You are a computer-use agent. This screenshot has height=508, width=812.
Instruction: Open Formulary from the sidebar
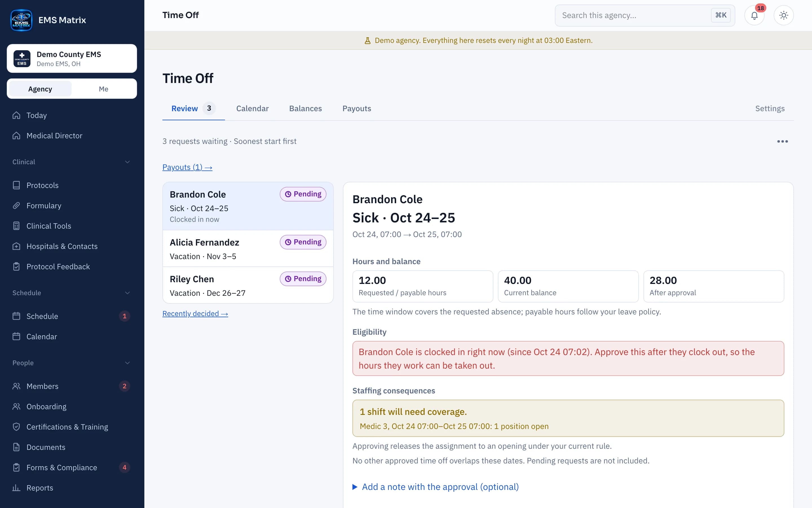(x=72, y=206)
